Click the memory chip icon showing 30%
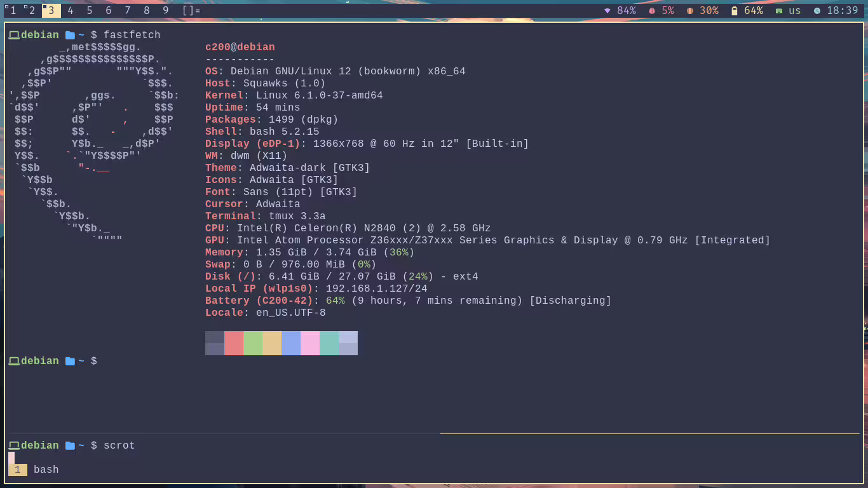Viewport: 868px width, 488px height. click(690, 11)
